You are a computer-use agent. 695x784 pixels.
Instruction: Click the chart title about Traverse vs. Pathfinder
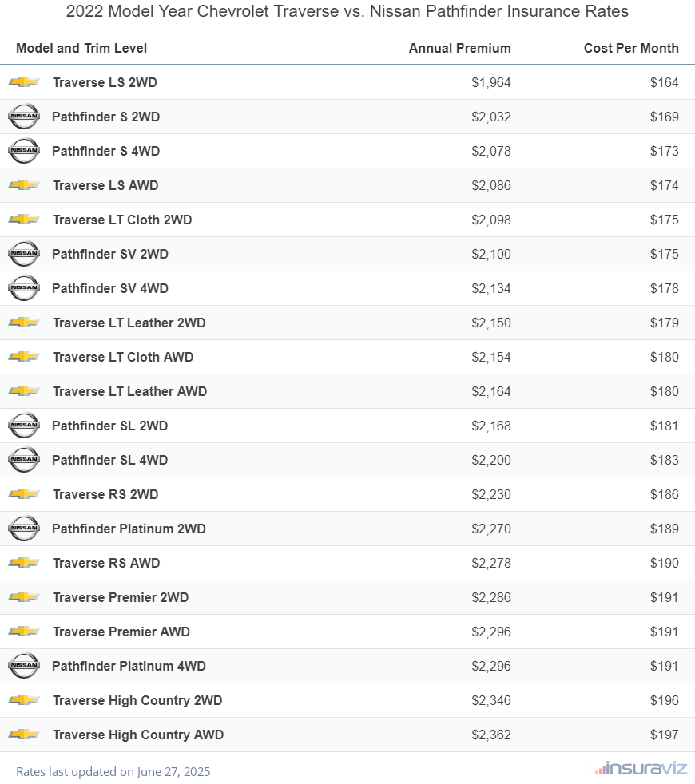pyautogui.click(x=347, y=11)
